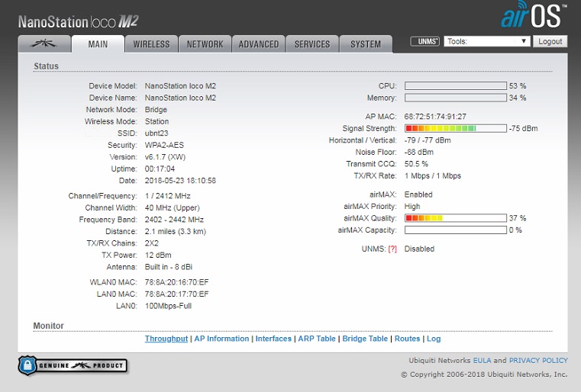Image resolution: width=581 pixels, height=392 pixels.
Task: Go to the NETWORK tab
Action: [x=205, y=44]
